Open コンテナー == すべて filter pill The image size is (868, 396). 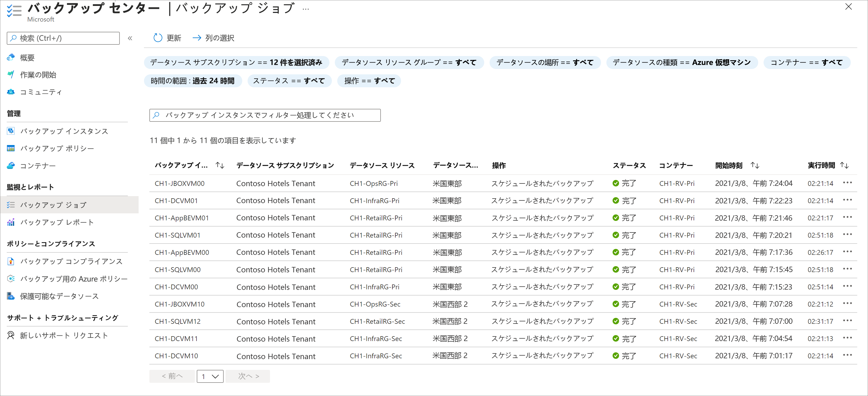point(807,62)
